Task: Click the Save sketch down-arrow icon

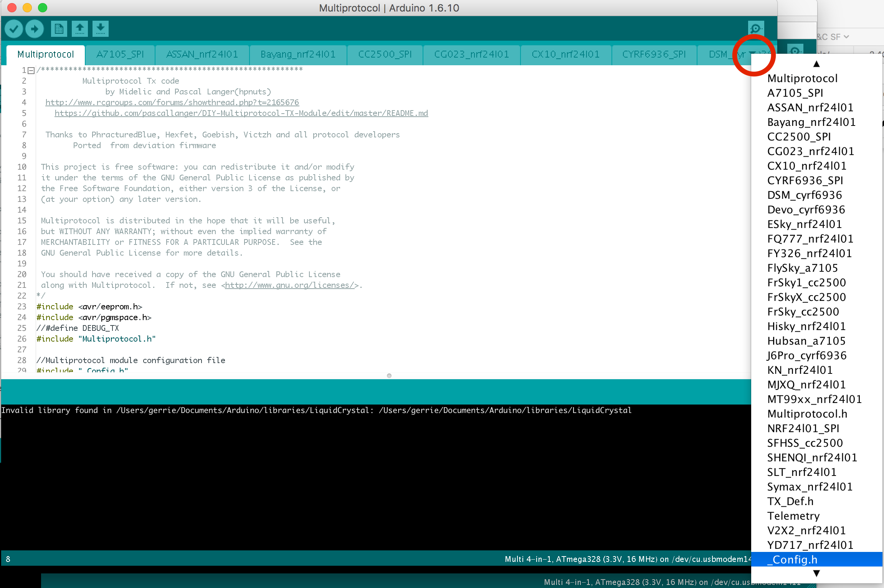Action: (x=101, y=29)
